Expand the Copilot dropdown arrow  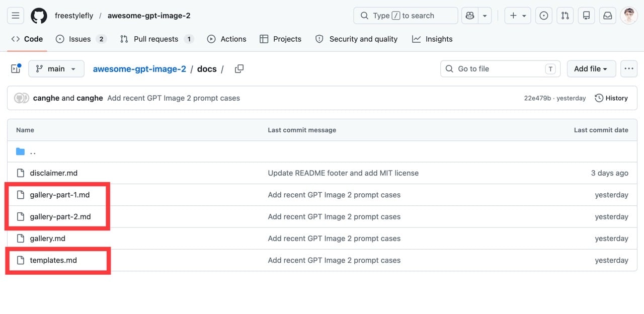pyautogui.click(x=485, y=16)
